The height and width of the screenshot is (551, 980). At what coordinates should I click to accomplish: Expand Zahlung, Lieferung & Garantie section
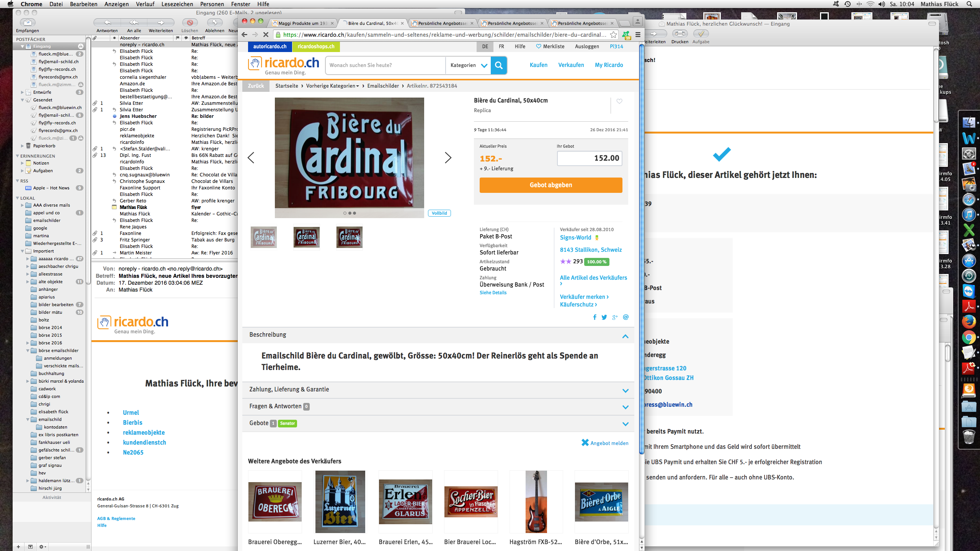pyautogui.click(x=625, y=391)
